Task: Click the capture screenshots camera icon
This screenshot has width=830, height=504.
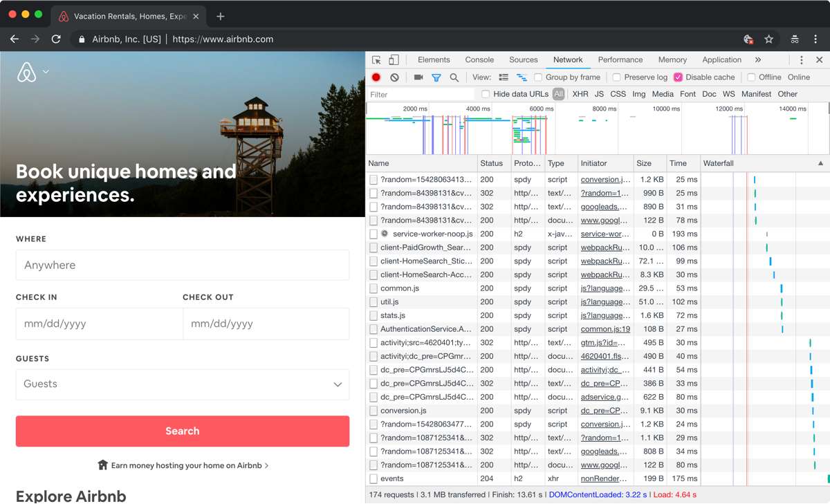Action: tap(418, 77)
